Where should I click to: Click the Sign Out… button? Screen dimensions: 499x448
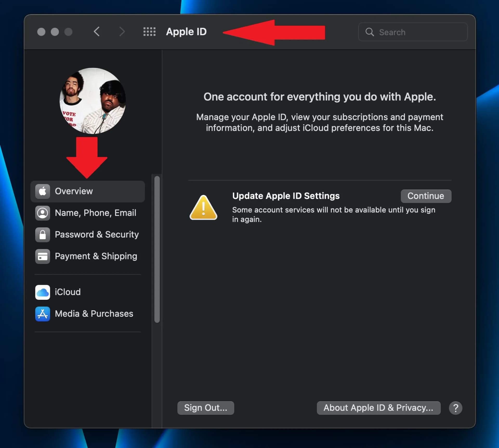click(206, 408)
